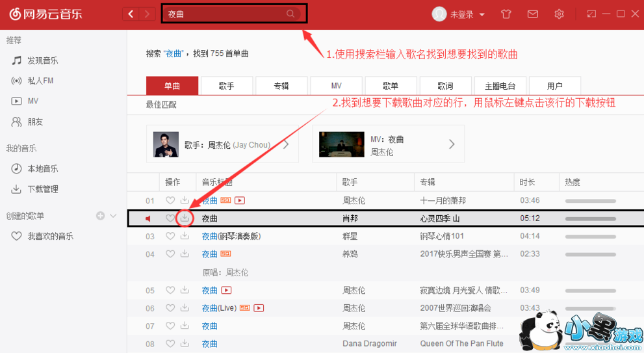644x353 pixels.
Task: Go back using the left arrow button
Action: pos(131,14)
